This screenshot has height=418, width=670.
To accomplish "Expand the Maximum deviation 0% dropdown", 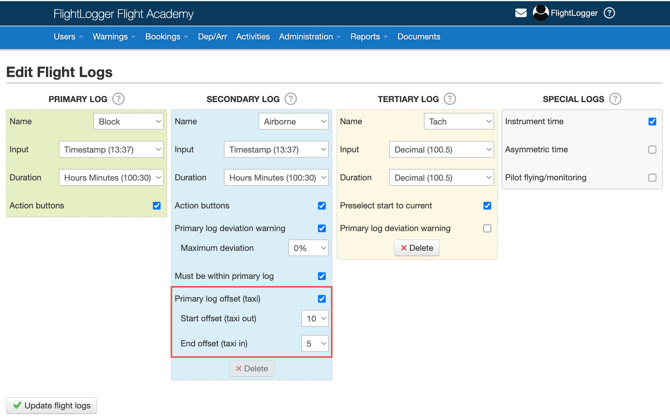I will pos(308,248).
